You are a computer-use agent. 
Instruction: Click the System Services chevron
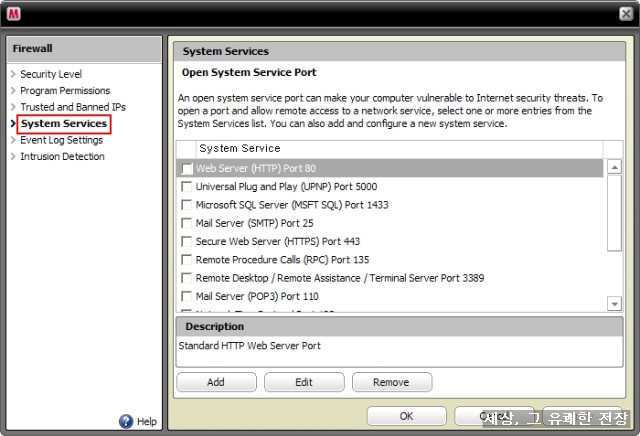[x=13, y=123]
